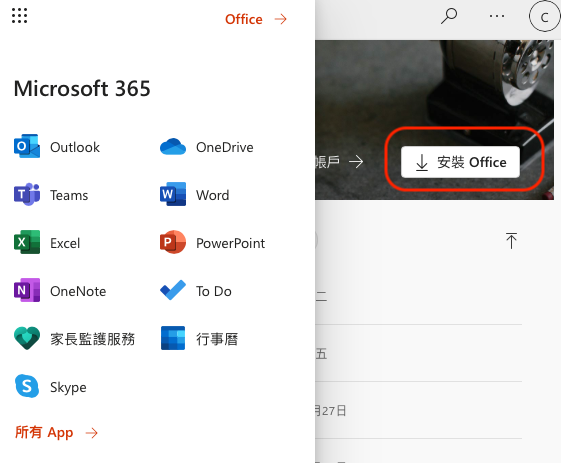Close the app launcher waffle icon

coord(19,16)
